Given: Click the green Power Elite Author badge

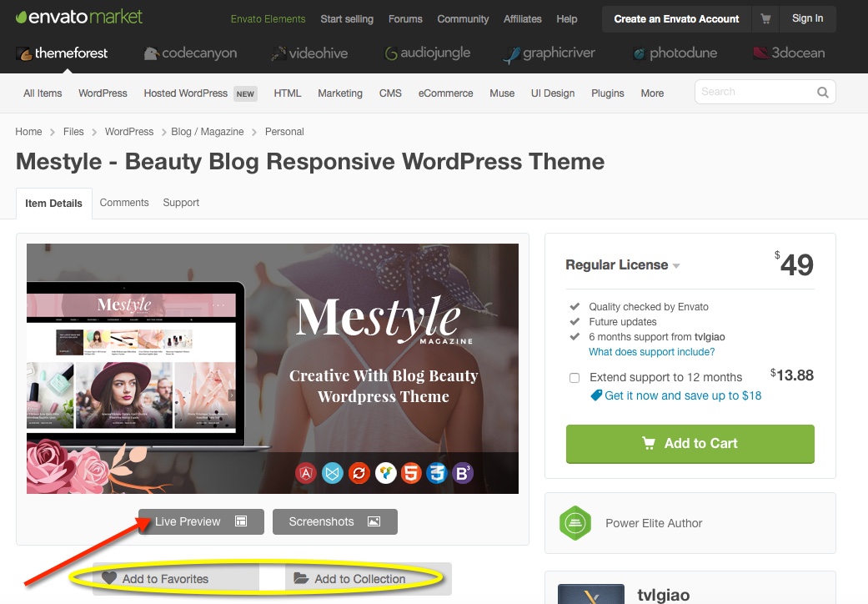Looking at the screenshot, I should tap(575, 523).
